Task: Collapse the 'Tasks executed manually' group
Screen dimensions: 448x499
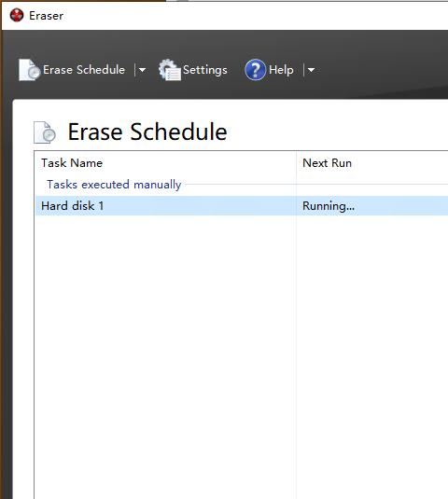Action: [114, 185]
